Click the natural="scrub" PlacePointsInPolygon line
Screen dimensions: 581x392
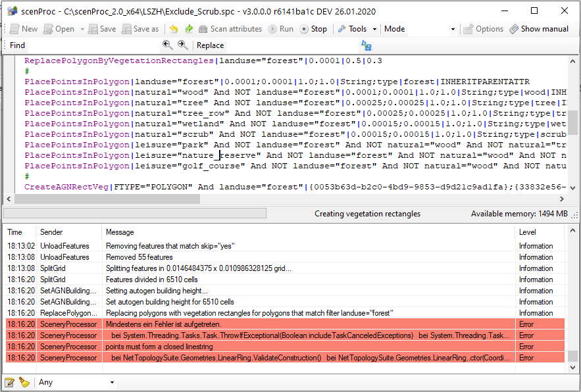pyautogui.click(x=295, y=134)
